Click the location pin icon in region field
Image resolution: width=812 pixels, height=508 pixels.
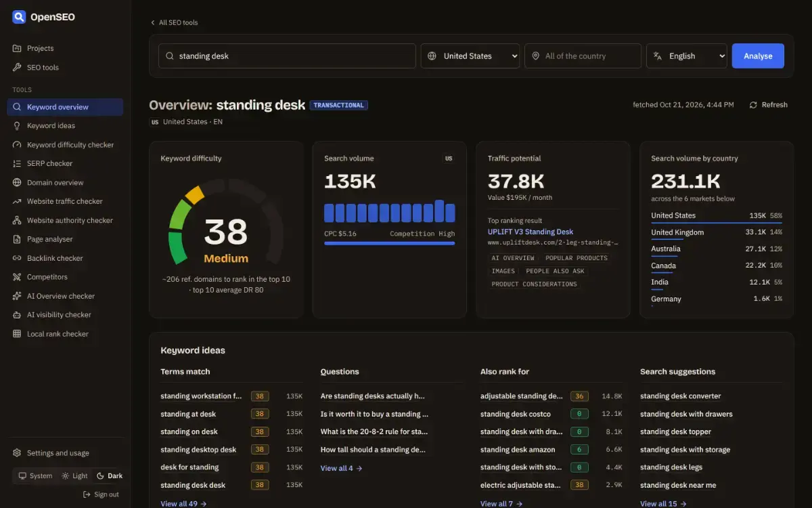pos(536,56)
